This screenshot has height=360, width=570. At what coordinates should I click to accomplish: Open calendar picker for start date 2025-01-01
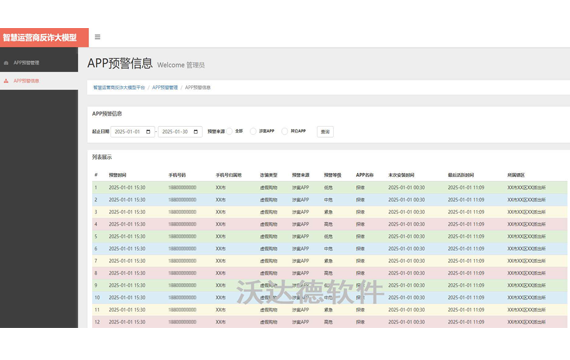(x=148, y=132)
